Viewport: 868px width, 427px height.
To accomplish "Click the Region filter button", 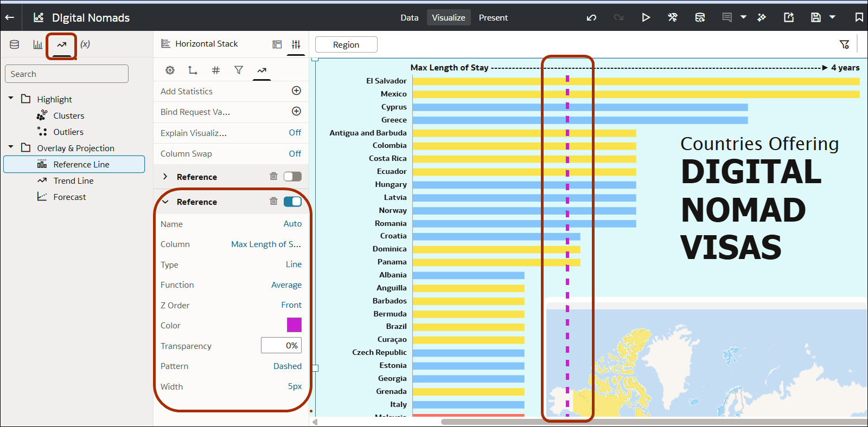I will 346,44.
